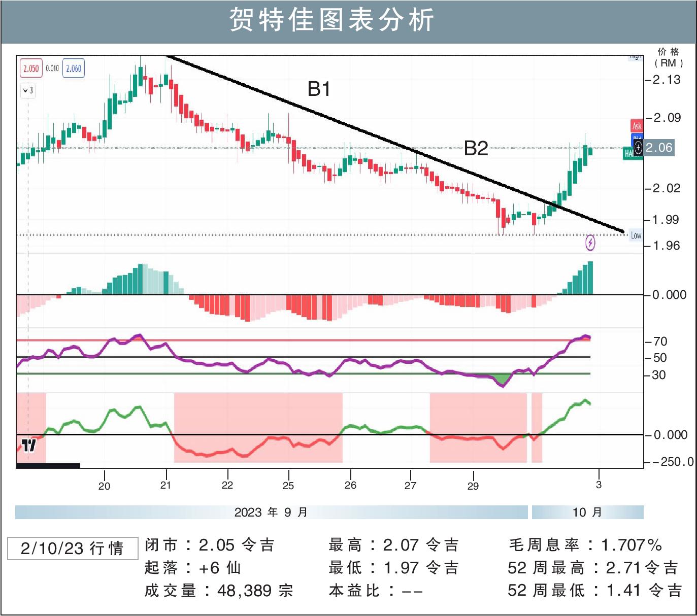Click the date marker 20 on the time axis
The height and width of the screenshot is (616, 697).
(104, 486)
